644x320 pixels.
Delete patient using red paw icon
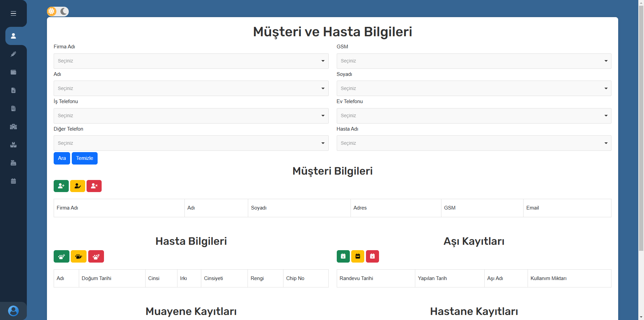(96, 257)
